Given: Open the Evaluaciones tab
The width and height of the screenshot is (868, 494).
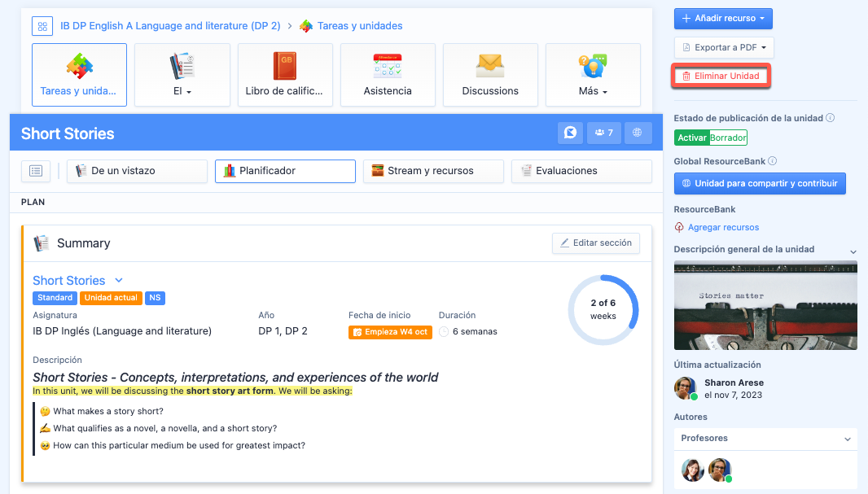Looking at the screenshot, I should (581, 171).
